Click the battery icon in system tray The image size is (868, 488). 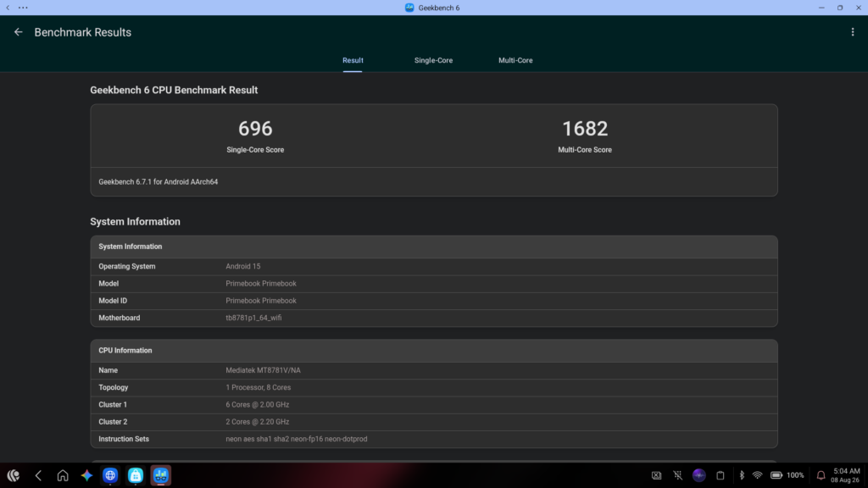(x=776, y=475)
